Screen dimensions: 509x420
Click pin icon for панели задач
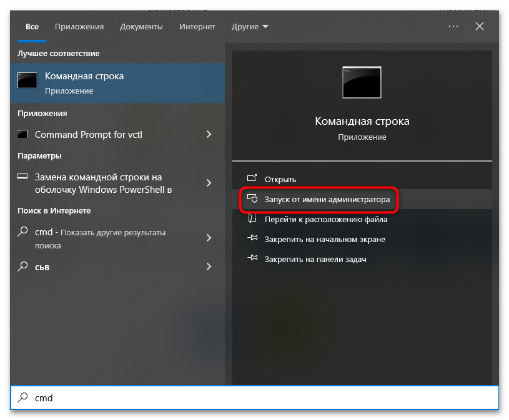tap(252, 258)
